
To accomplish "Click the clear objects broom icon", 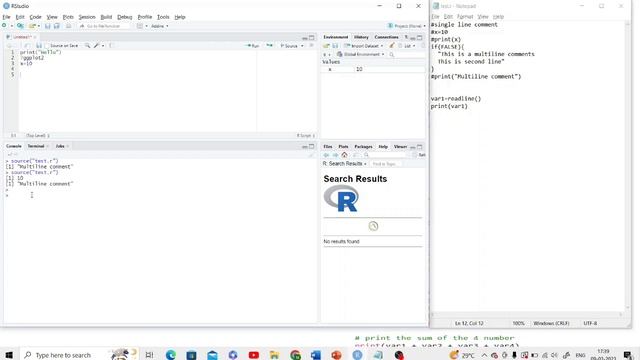I will click(x=391, y=46).
